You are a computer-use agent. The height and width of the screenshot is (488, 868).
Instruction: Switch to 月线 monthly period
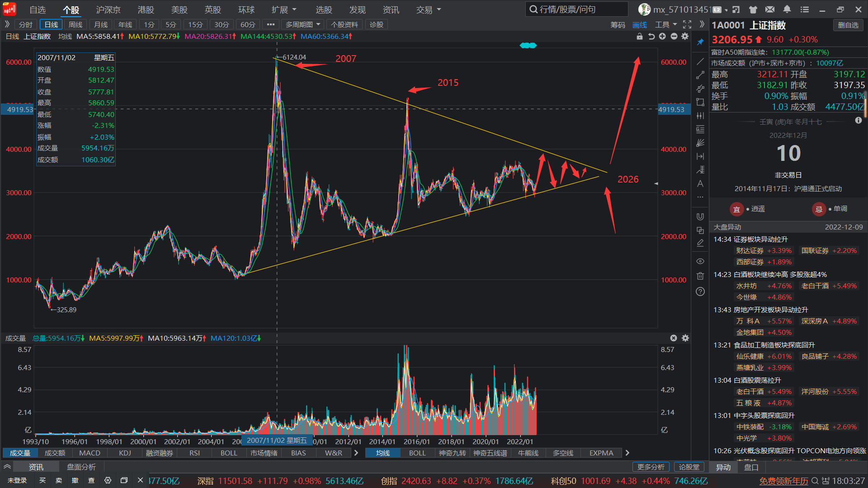coord(101,24)
